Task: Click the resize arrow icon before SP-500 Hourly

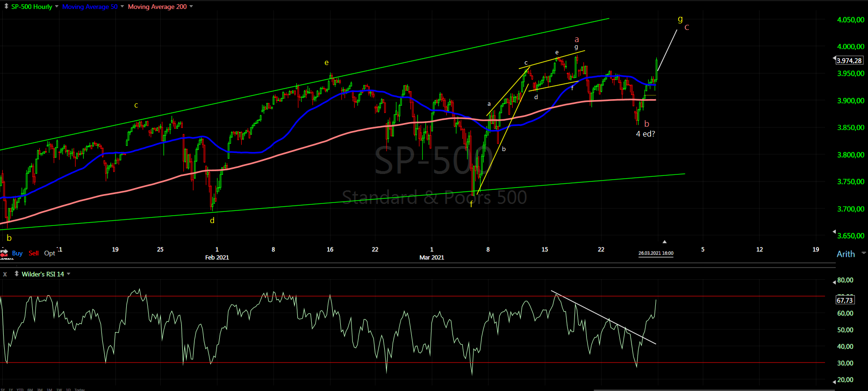Action: [6, 6]
